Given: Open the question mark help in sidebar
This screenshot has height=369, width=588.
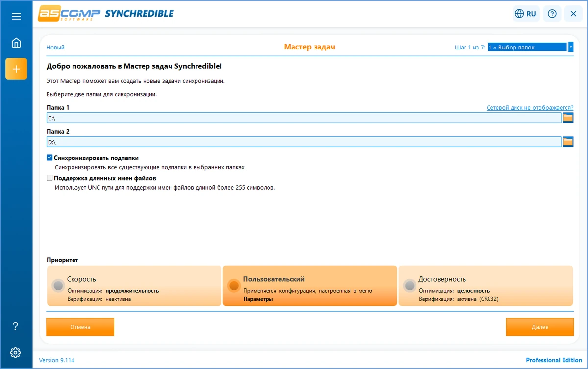Looking at the screenshot, I should pos(16,326).
